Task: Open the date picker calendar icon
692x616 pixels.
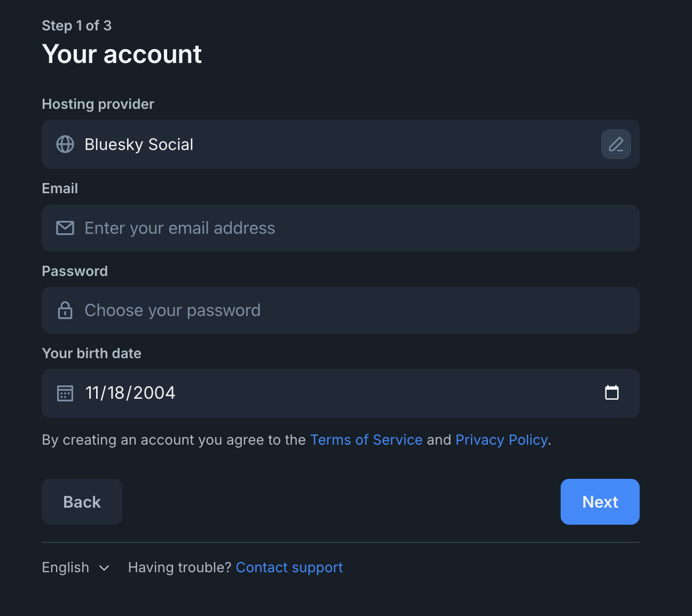Action: click(x=612, y=393)
